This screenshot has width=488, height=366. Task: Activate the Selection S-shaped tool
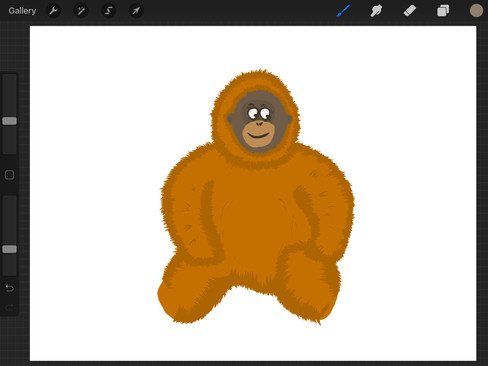click(x=108, y=11)
